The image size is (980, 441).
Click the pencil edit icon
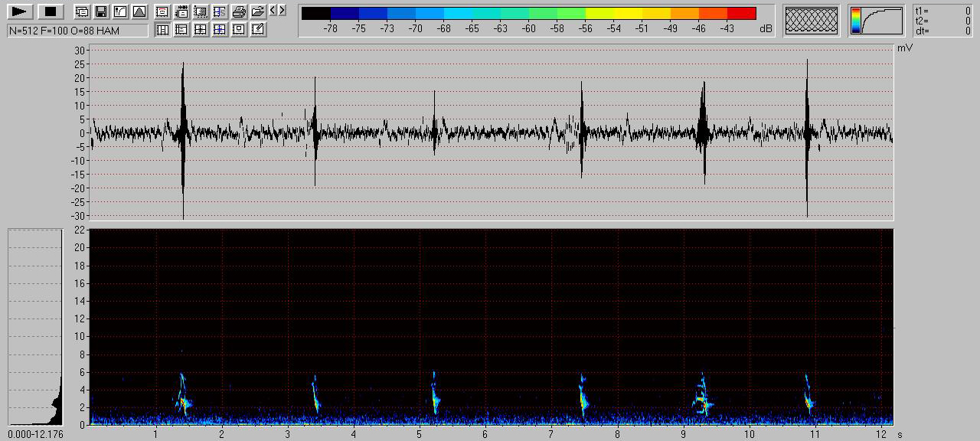pos(258,30)
